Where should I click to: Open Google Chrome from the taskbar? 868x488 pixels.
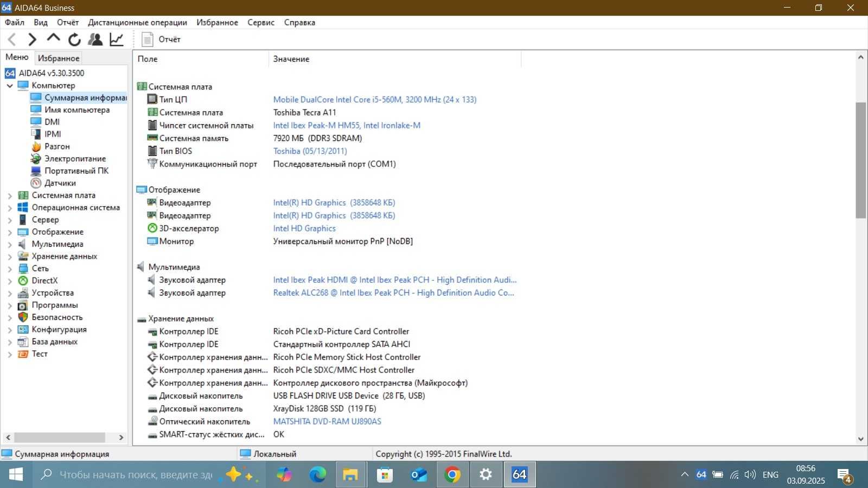(452, 475)
